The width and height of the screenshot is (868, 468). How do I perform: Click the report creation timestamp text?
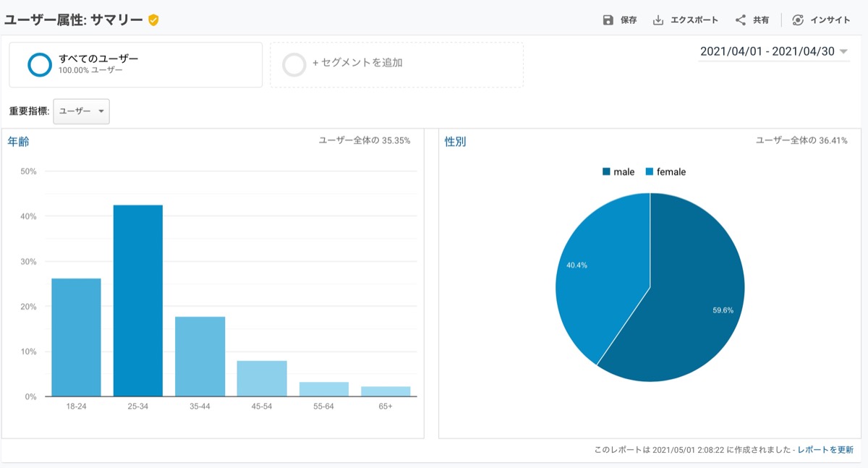coord(692,450)
